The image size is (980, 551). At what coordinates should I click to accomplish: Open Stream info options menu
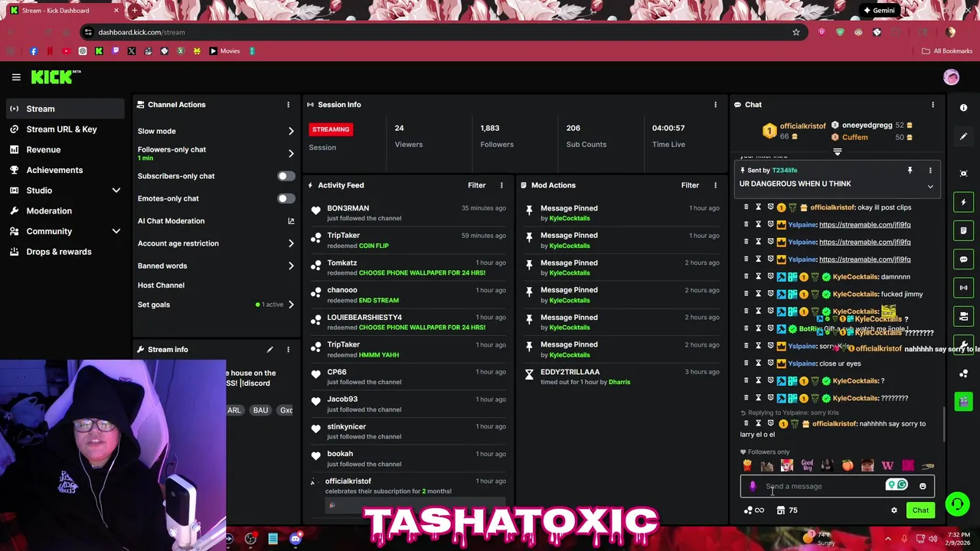[288, 350]
